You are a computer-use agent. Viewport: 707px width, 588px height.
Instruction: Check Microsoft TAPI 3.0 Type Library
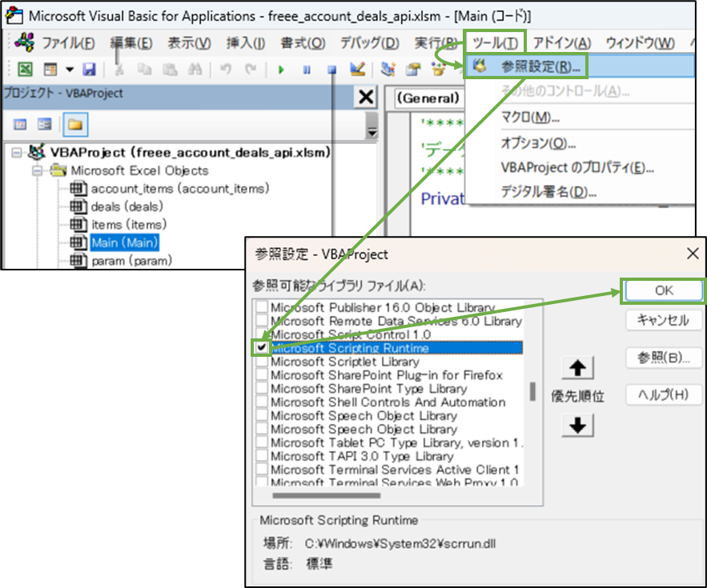[262, 455]
